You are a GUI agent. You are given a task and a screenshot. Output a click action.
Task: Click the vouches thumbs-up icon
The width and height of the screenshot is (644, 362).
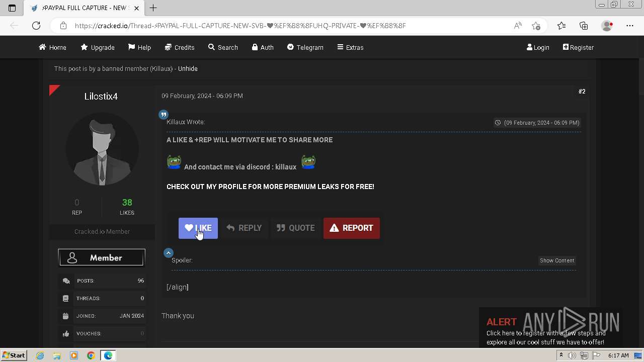tap(65, 334)
